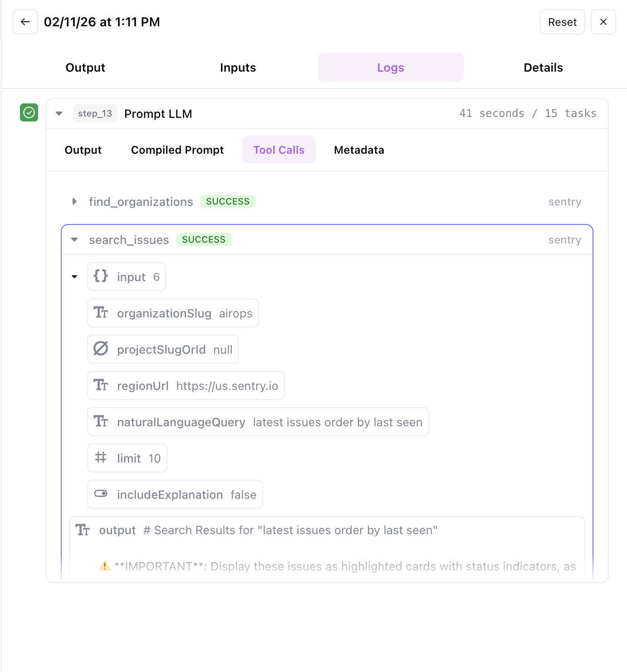Image resolution: width=627 pixels, height=672 pixels.
Task: Open the Compiled Prompt sub-tab
Action: pyautogui.click(x=177, y=150)
